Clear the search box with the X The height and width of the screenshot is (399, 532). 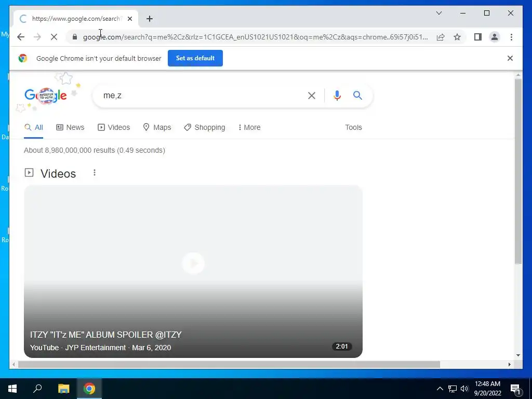[312, 96]
